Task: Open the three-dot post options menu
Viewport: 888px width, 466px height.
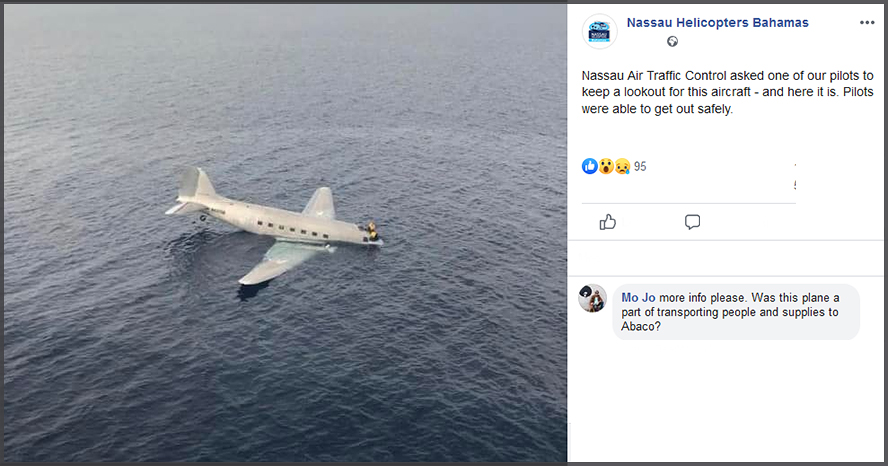Action: pos(866,22)
